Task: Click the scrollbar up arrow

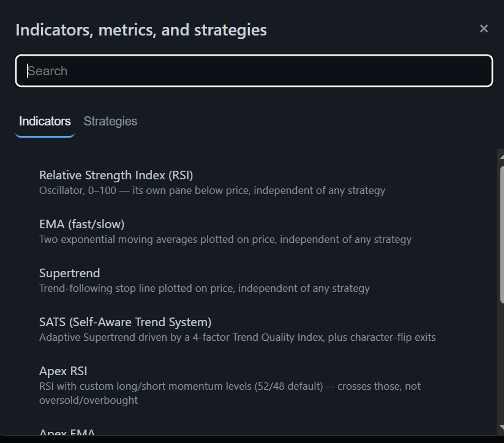Action: [502, 157]
